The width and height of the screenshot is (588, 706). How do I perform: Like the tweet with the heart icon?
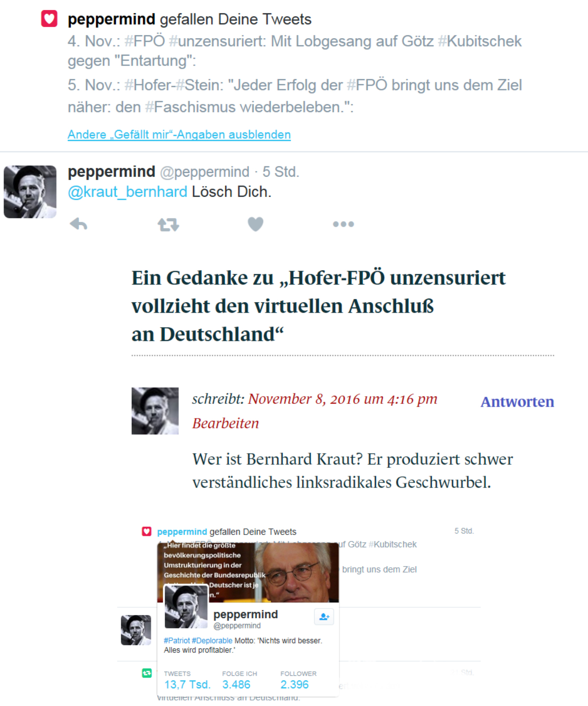coord(255,224)
